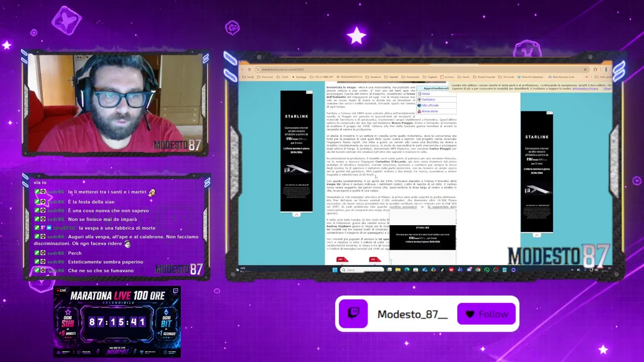This screenshot has height=362, width=644.
Task: Switch to Chrome from the taskbar
Action: (x=478, y=270)
